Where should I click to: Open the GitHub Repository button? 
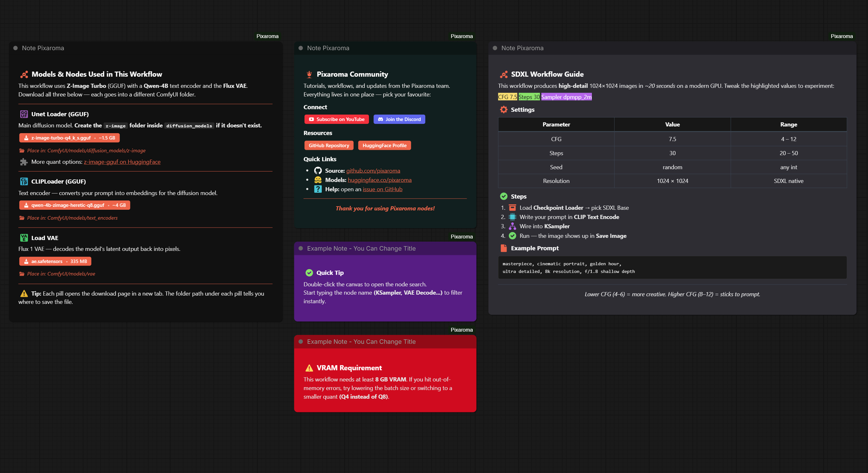[329, 145]
